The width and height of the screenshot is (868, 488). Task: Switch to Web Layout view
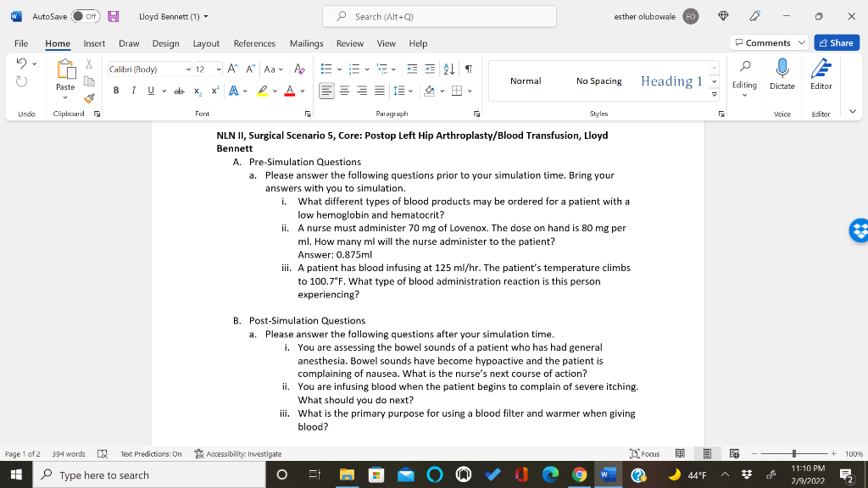(x=735, y=454)
